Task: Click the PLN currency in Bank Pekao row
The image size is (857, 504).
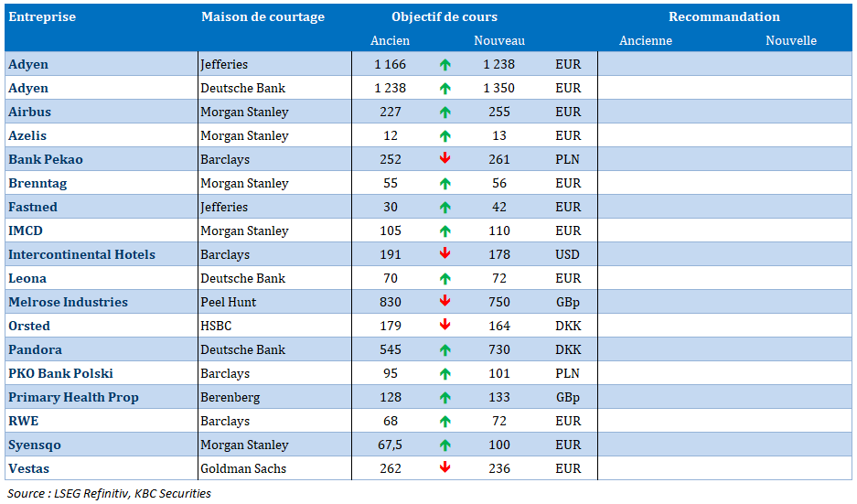Action: (x=567, y=160)
